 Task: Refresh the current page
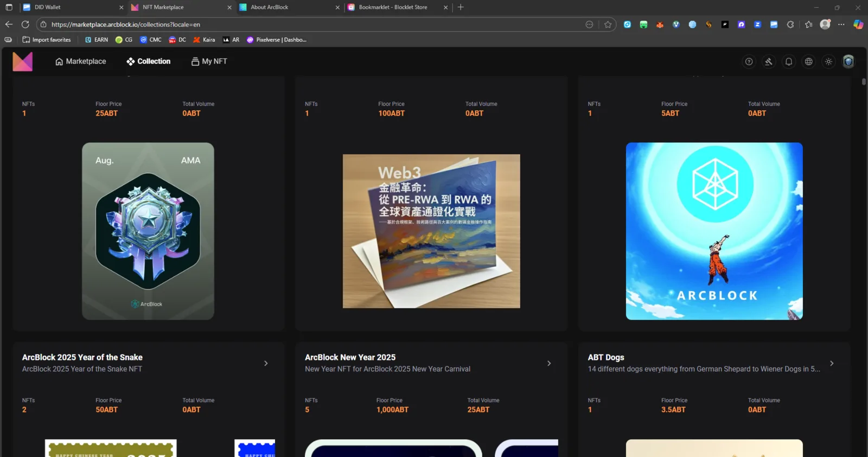tap(25, 24)
